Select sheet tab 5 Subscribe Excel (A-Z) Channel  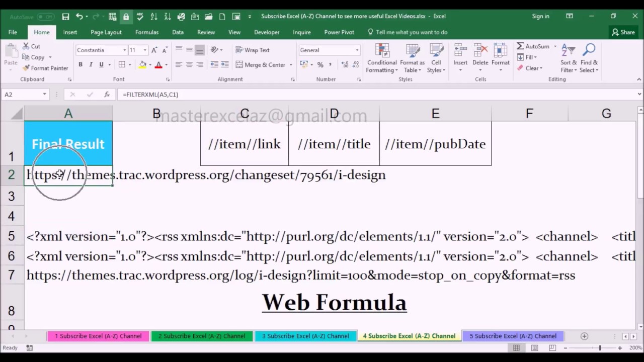point(513,336)
